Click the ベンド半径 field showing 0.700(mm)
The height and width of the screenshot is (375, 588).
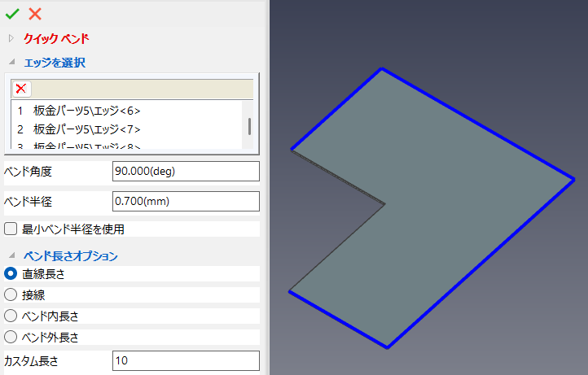[185, 201]
